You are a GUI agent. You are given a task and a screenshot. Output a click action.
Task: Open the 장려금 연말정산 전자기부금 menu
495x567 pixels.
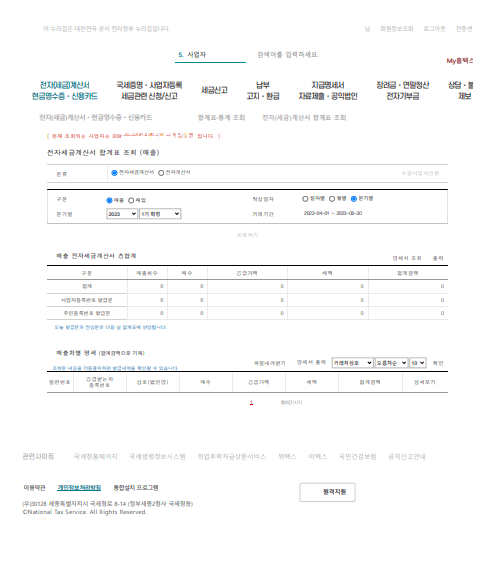403,90
